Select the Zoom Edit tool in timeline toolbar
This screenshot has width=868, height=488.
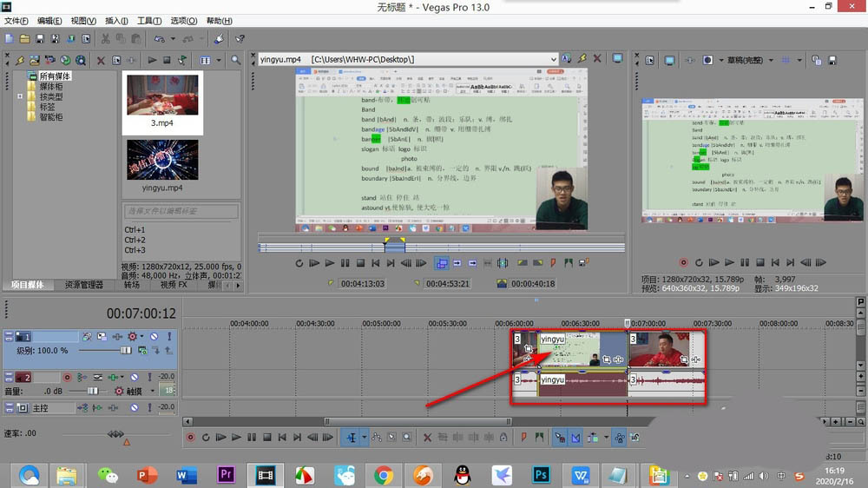[407, 438]
